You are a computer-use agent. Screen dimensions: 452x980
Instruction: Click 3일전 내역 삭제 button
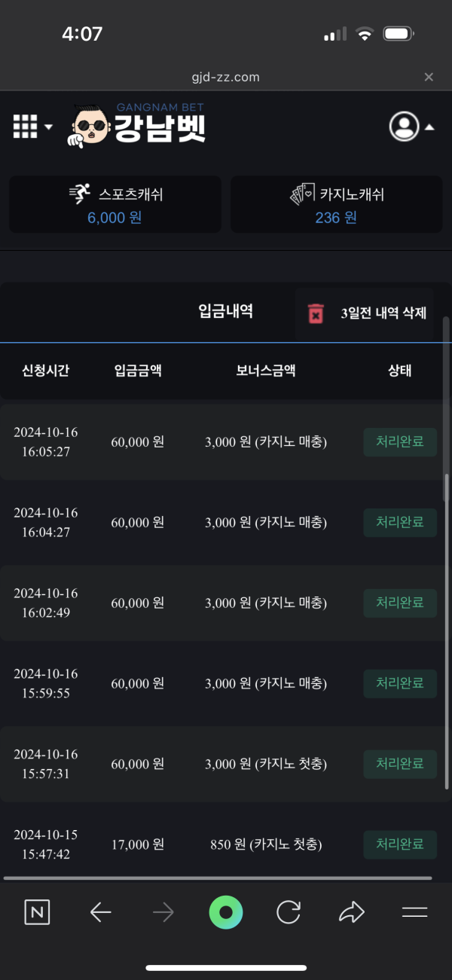[x=383, y=313]
